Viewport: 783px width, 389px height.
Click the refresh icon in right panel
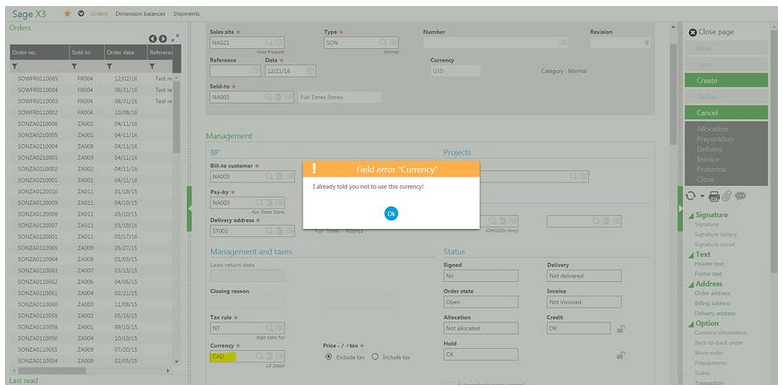(691, 196)
